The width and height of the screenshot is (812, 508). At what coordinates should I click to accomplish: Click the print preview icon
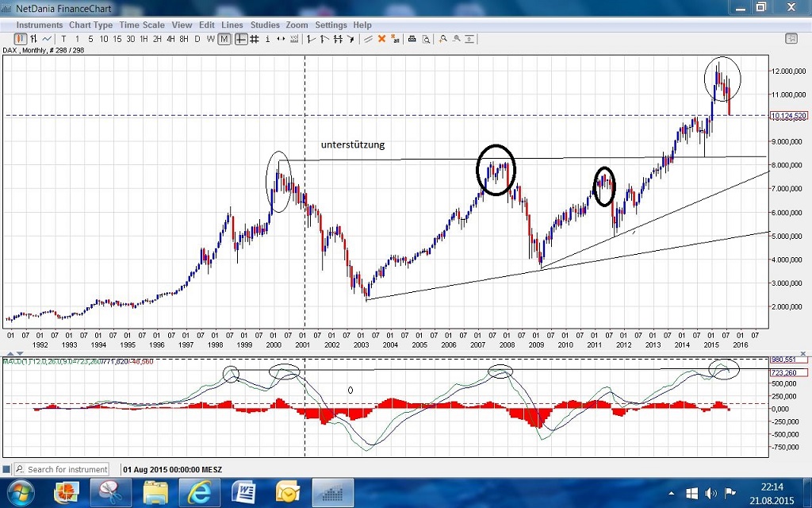pyautogui.click(x=426, y=39)
